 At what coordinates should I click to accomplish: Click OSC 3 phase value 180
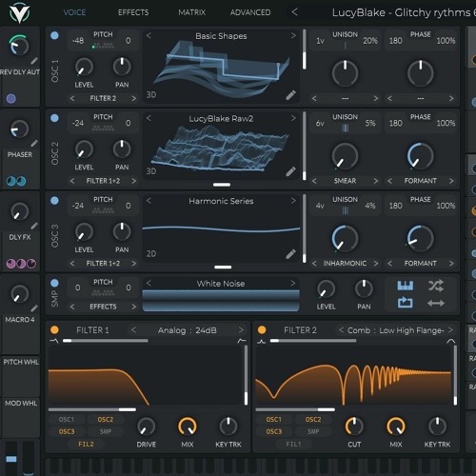point(396,206)
